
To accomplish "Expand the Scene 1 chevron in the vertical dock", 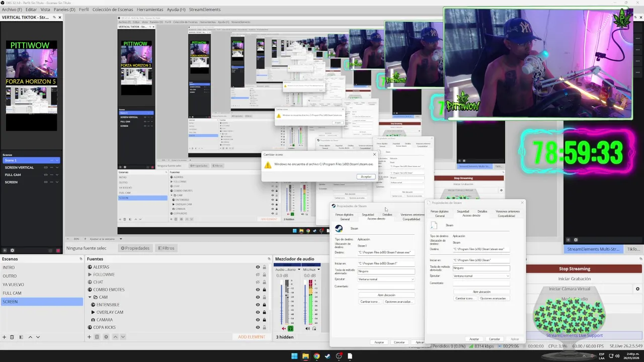I will pyautogui.click(x=57, y=160).
